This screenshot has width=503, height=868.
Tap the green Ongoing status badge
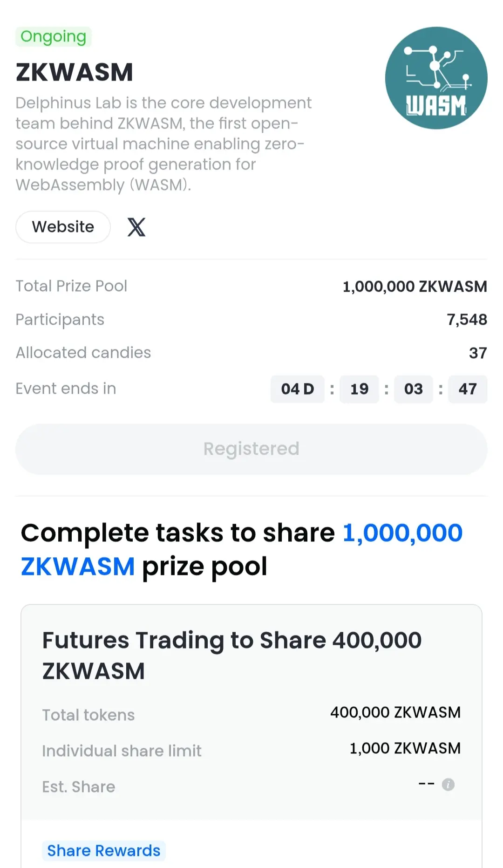click(54, 36)
